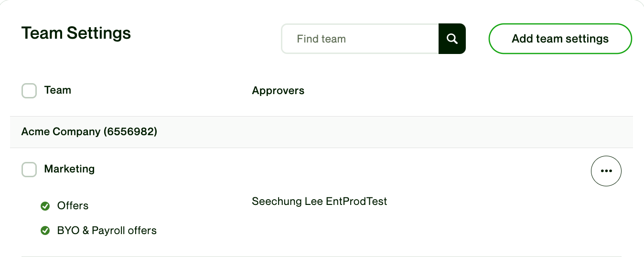Click the Offers setting label
The width and height of the screenshot is (644, 257).
(x=73, y=206)
